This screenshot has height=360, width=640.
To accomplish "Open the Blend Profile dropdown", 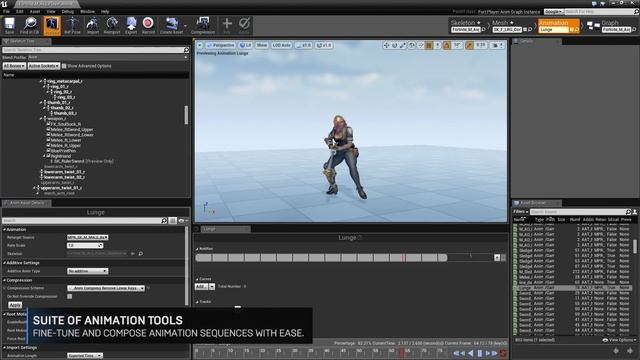I will tap(108, 58).
